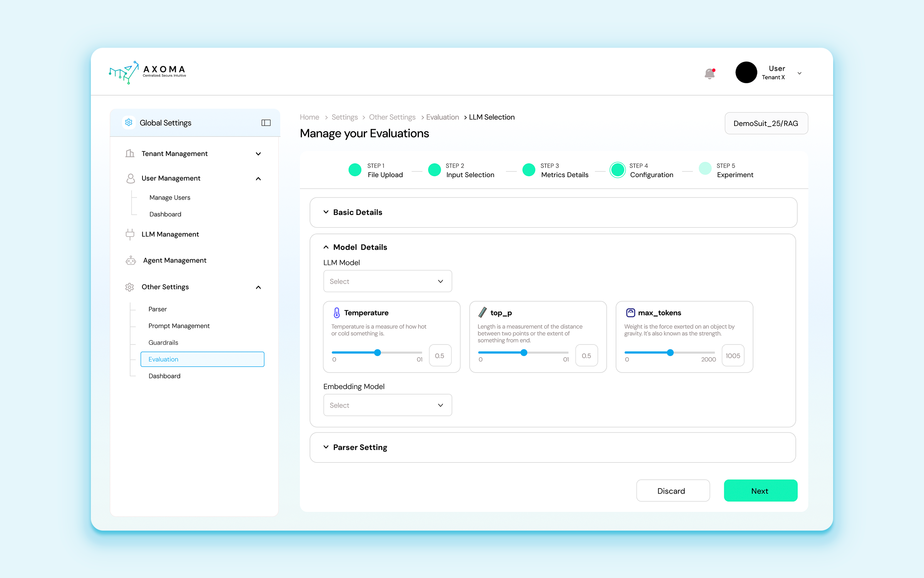Click the Discard button
924x578 pixels.
673,491
